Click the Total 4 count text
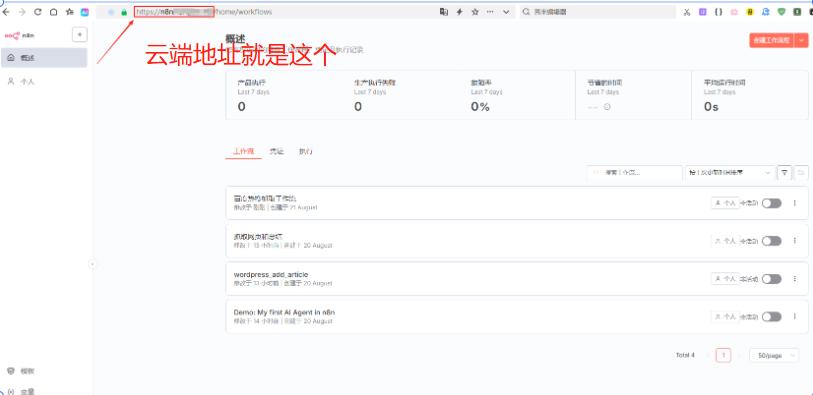The width and height of the screenshot is (813, 395). point(685,355)
